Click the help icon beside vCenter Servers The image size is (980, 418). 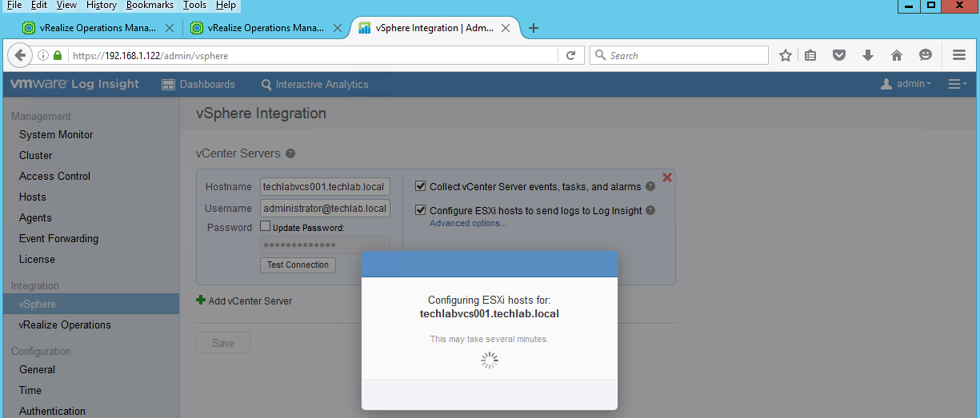pyautogui.click(x=290, y=153)
